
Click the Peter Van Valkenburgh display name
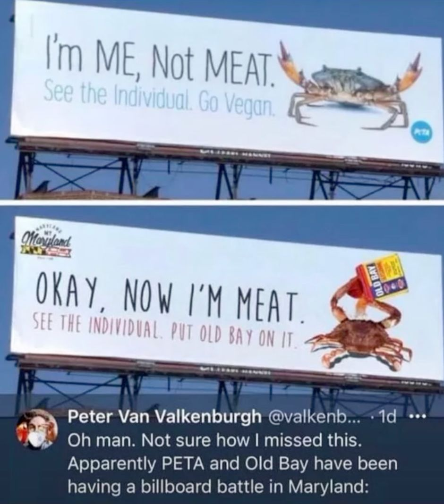coord(164,418)
